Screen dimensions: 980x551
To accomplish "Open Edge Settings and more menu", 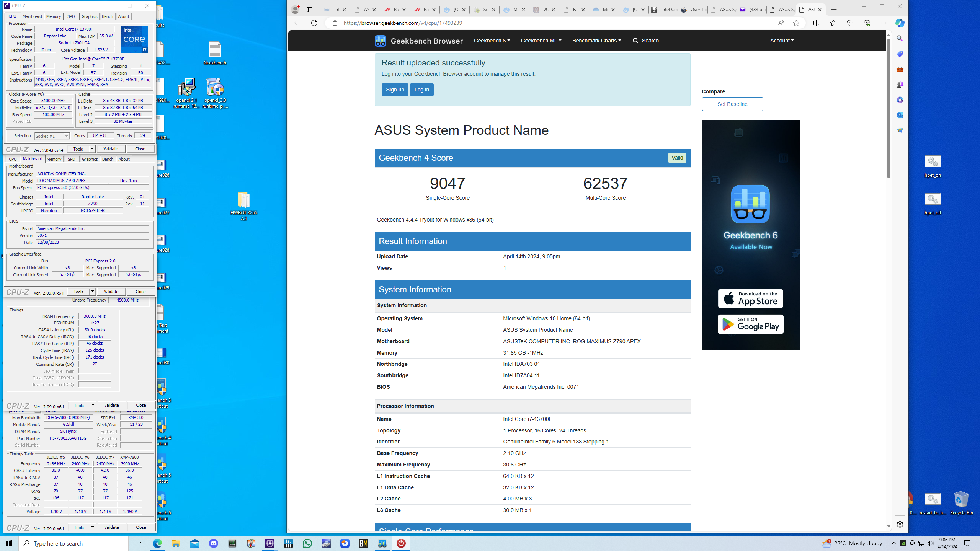I will point(884,23).
